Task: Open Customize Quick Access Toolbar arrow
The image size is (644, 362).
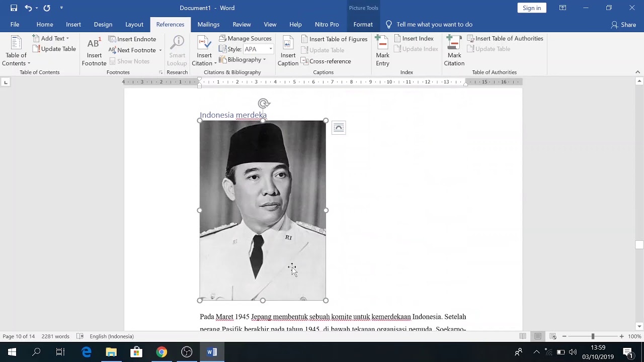Action: tap(61, 8)
